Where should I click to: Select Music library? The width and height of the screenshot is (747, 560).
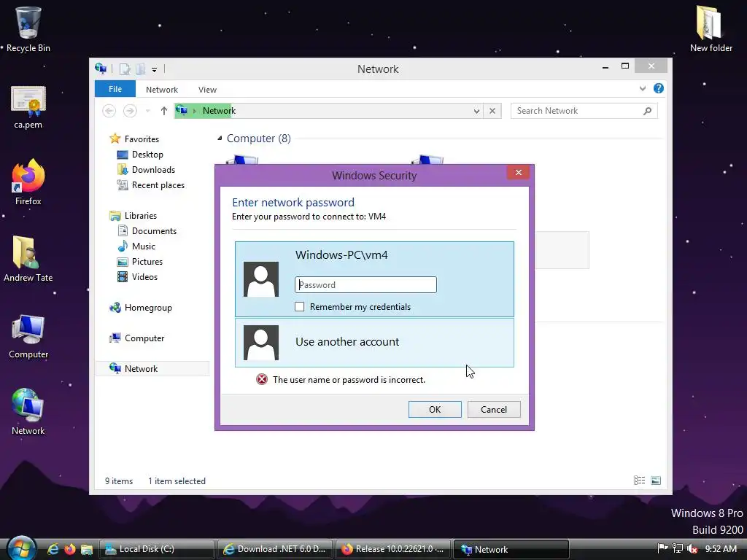coord(136,246)
